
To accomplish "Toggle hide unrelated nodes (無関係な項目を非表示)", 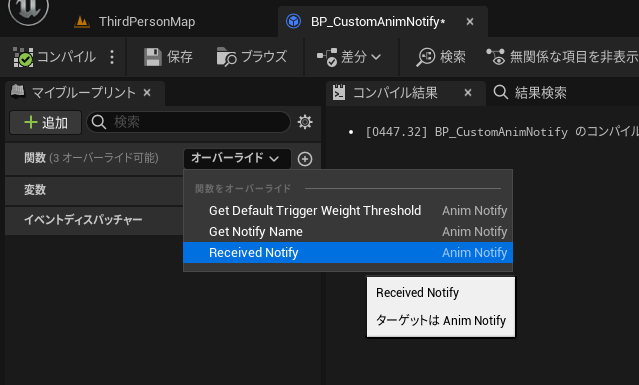I will click(562, 57).
